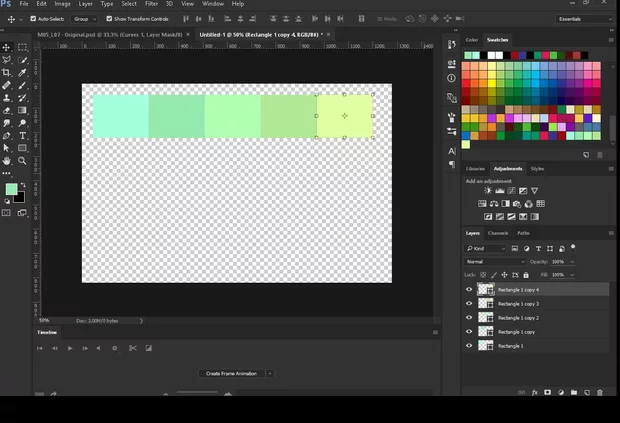Choose the Zoom tool
The width and height of the screenshot is (620, 423).
22,160
